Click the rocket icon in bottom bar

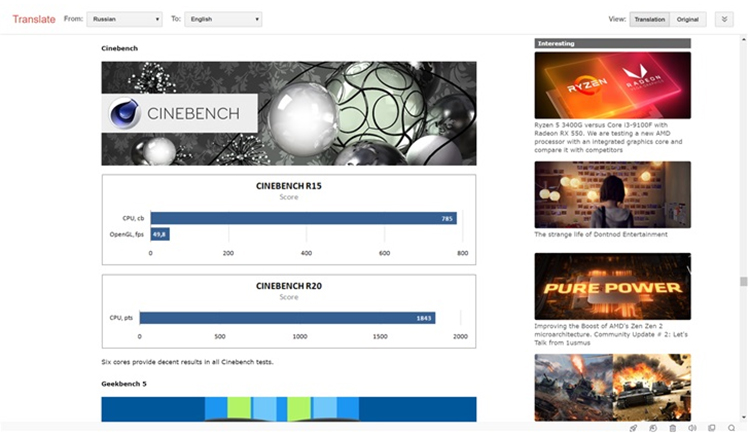point(633,428)
